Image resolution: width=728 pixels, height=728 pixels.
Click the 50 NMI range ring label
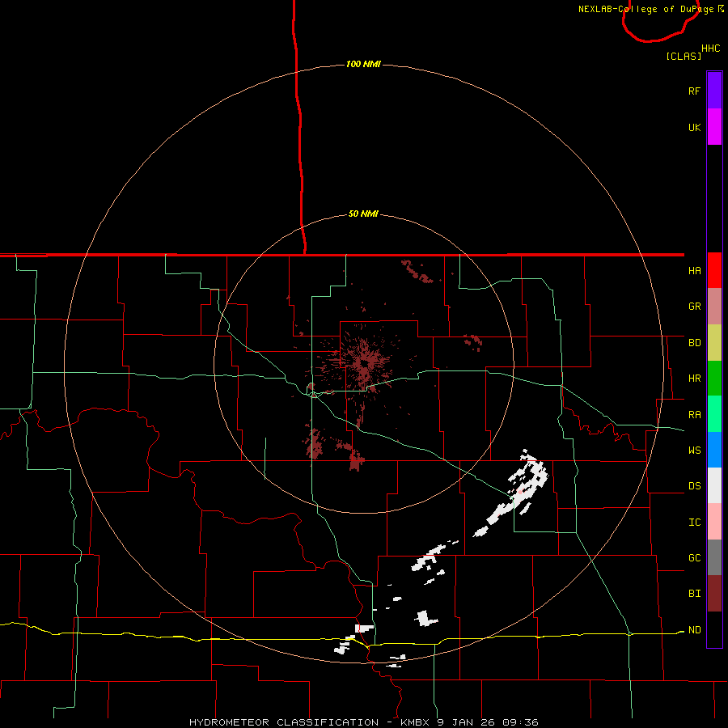click(x=363, y=214)
